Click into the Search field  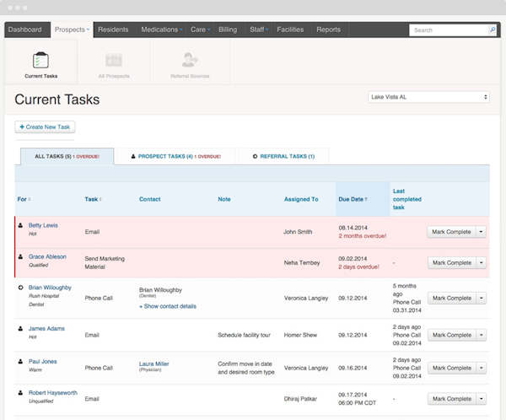click(x=449, y=30)
